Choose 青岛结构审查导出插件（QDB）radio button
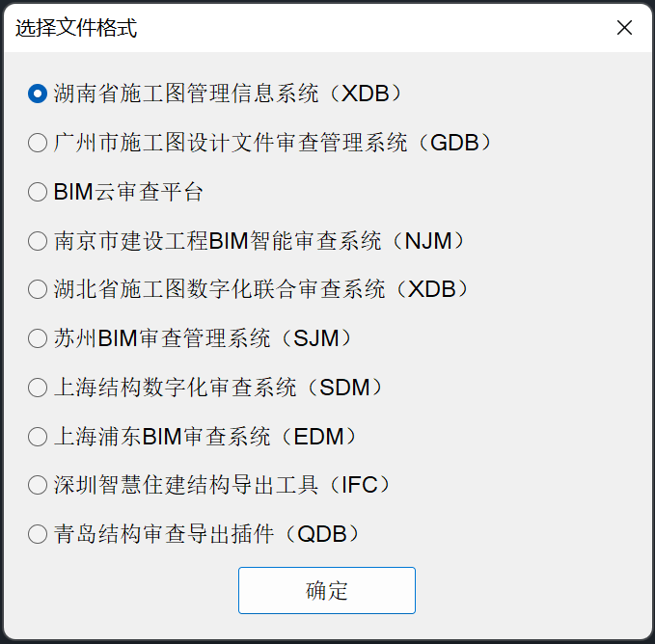This screenshot has height=644, width=655. click(x=38, y=534)
